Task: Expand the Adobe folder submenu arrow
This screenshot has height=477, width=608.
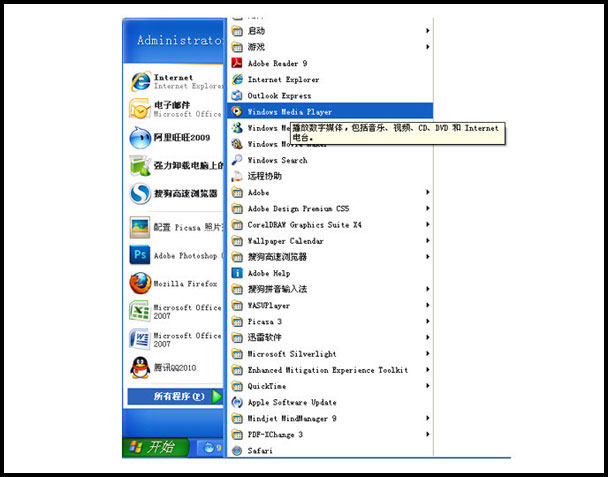Action: (x=427, y=192)
